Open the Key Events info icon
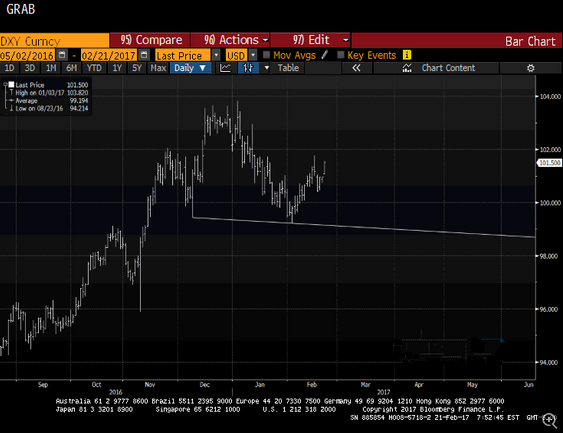 407,55
